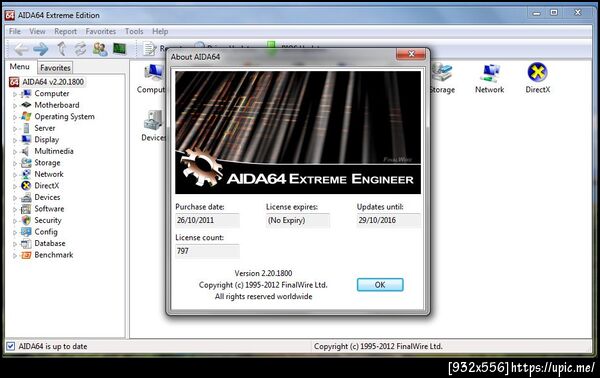Screen dimensions: 600x378
Task: Select Security in the tree
Action: point(47,220)
